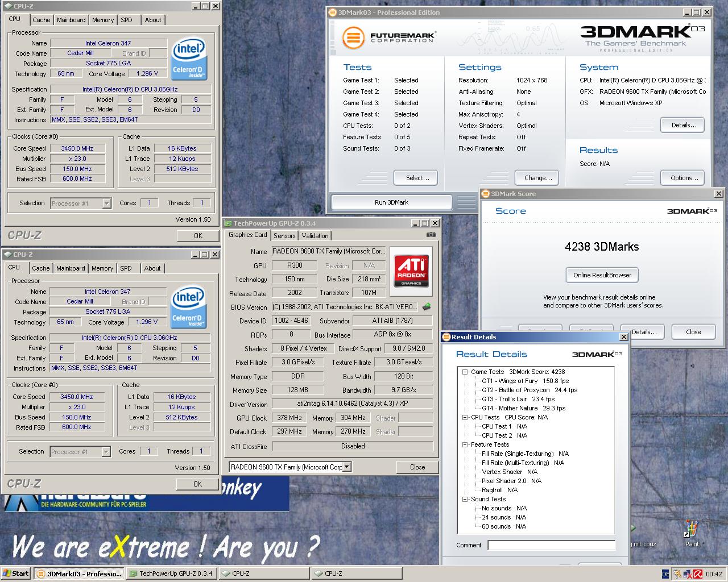Click Run 3DMark button
Viewport: 728px width, 582px height.
pyautogui.click(x=391, y=202)
